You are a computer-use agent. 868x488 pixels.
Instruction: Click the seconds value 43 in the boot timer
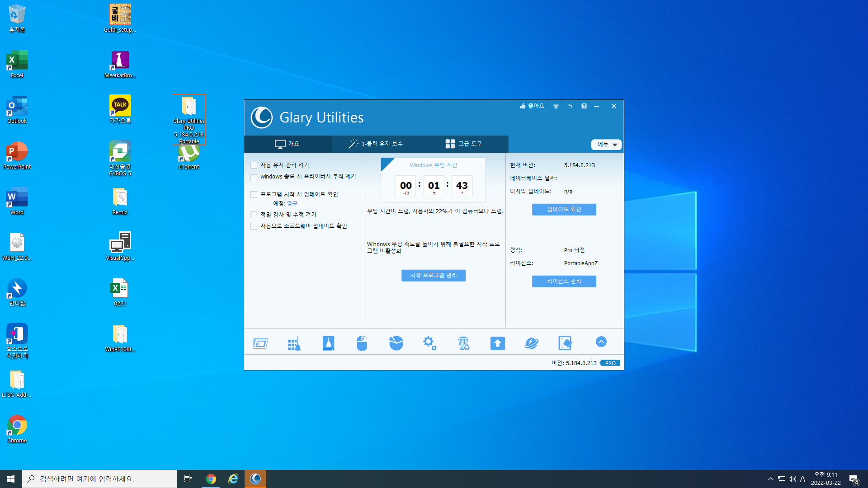[x=462, y=186]
